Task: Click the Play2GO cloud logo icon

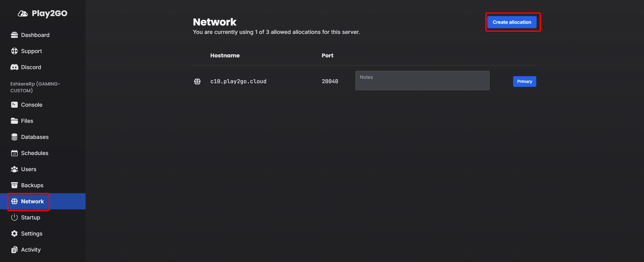Action: tap(22, 13)
